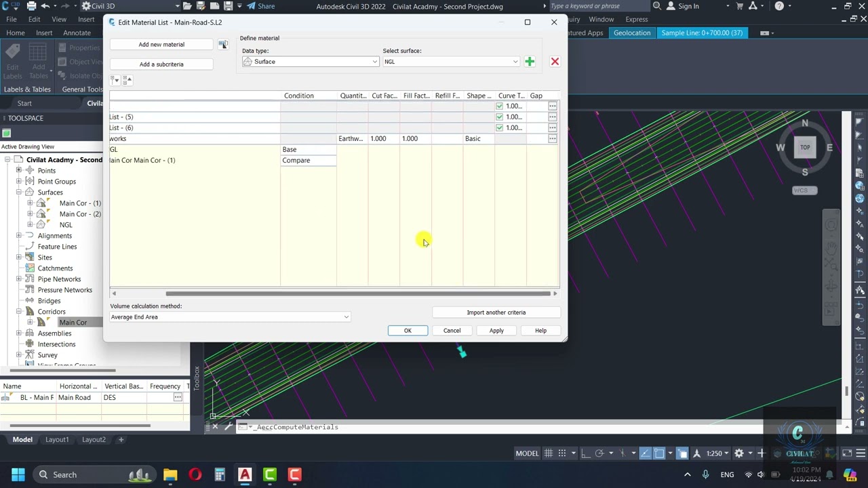Screen dimensions: 868x488
Task: Click the OK button in the dialog
Action: (x=408, y=331)
